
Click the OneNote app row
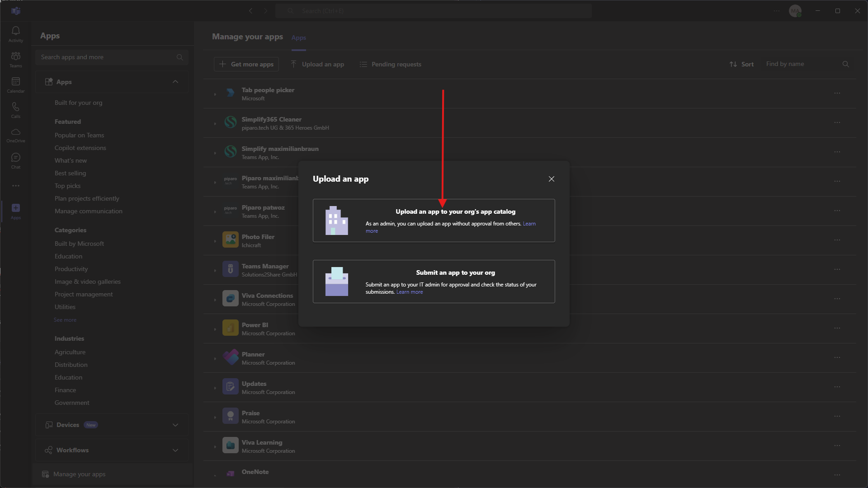pos(529,474)
